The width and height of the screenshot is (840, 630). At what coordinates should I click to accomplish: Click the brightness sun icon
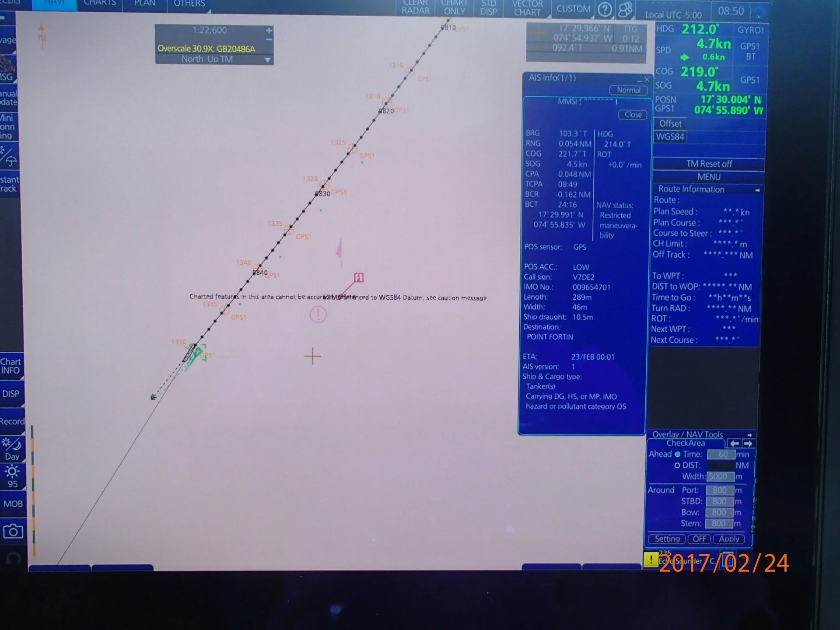point(12,472)
